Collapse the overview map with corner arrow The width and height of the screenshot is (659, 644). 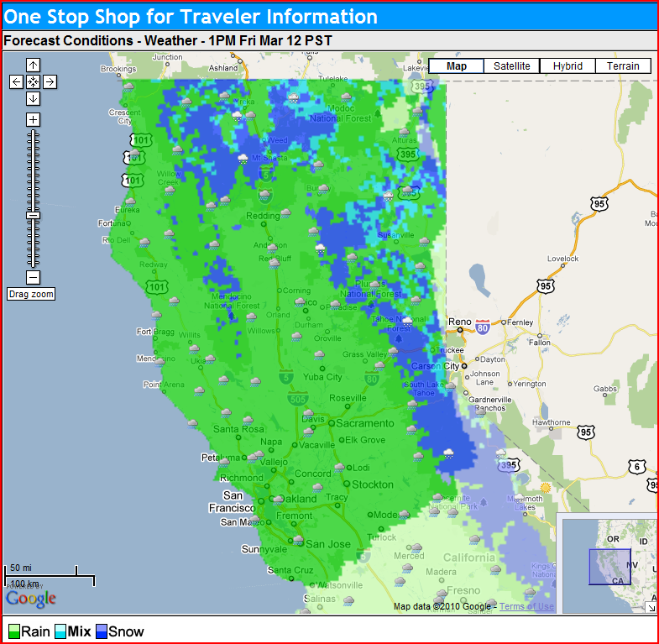[650, 607]
